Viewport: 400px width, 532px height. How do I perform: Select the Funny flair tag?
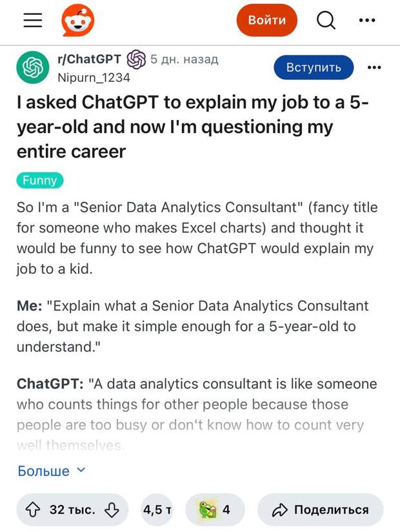coord(40,180)
